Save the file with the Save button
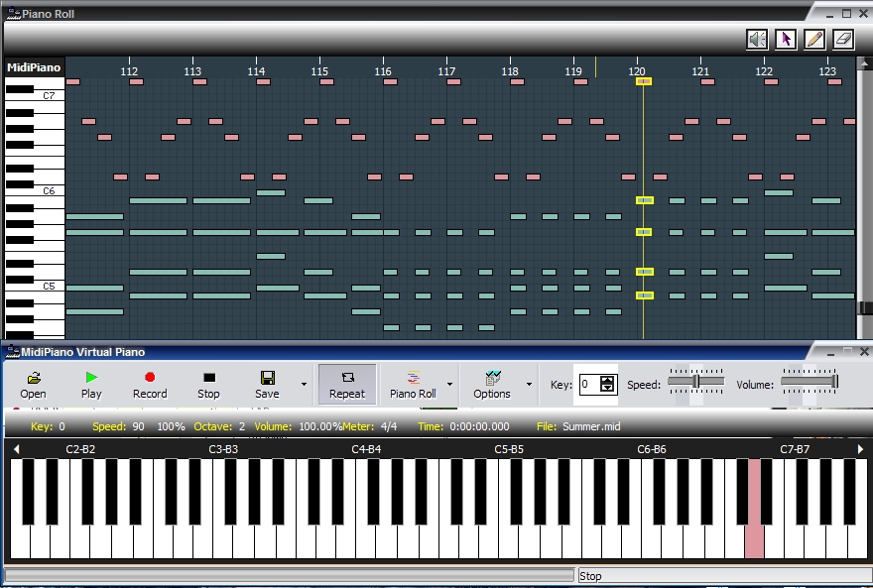873x588 pixels. click(267, 385)
